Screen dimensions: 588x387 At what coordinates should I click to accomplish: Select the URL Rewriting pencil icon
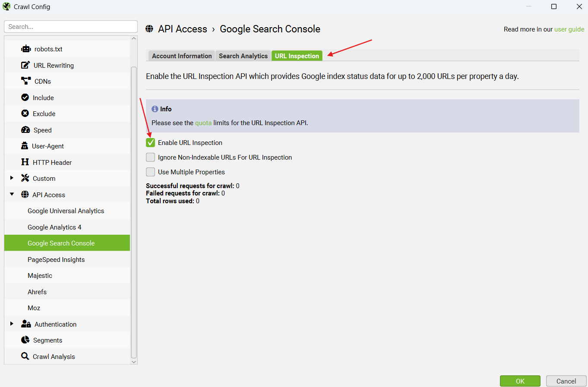[x=25, y=65]
